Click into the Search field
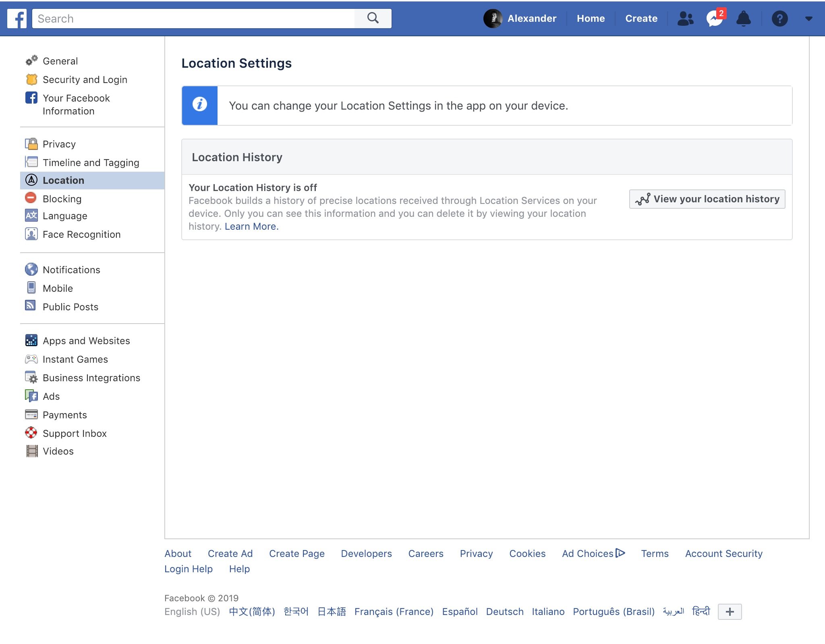Viewport: 825px width, 644px height. (193, 19)
